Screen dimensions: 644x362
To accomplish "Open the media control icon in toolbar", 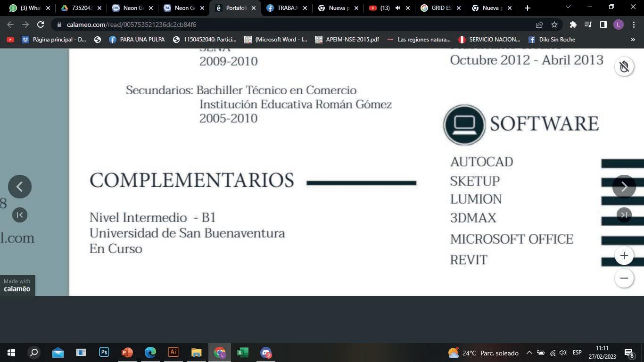I will 588,25.
